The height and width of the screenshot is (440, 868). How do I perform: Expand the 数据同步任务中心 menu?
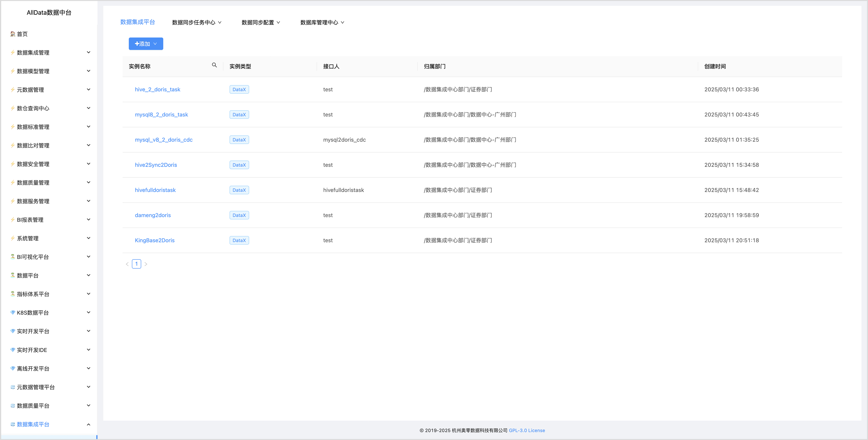tap(197, 23)
